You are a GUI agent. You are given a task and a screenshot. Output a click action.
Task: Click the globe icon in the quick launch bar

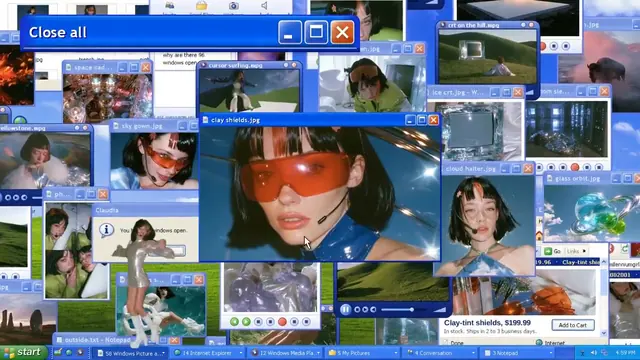click(x=69, y=353)
